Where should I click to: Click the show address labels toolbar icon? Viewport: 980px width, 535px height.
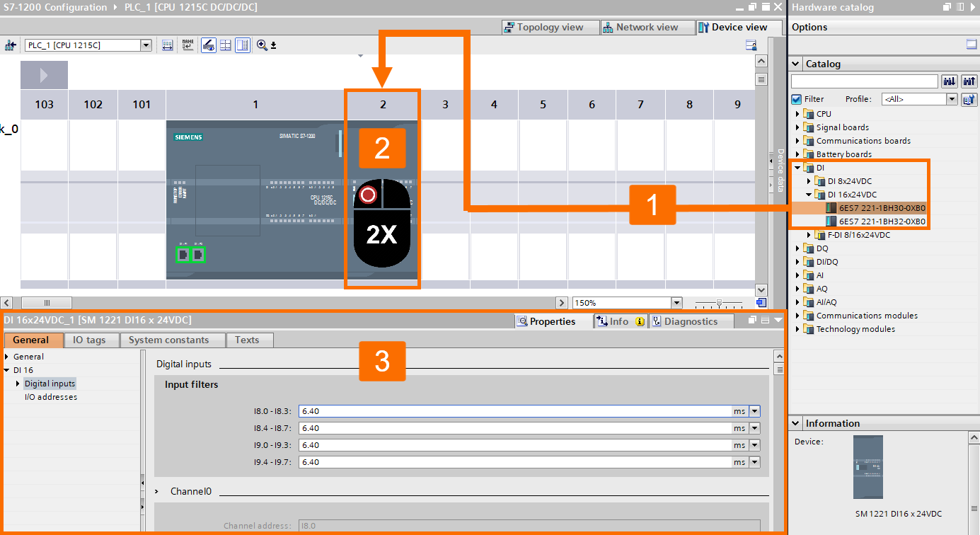(x=168, y=45)
